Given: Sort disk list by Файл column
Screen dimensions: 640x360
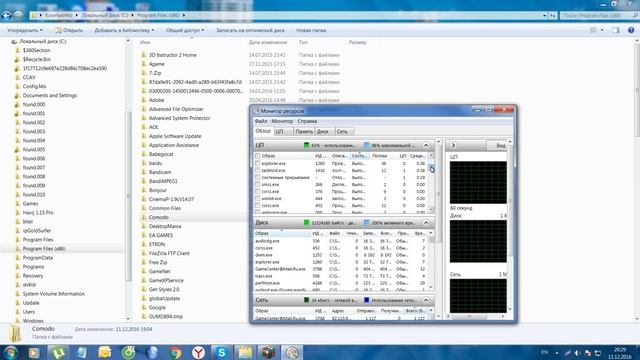Looking at the screenshot, I should click(335, 233).
